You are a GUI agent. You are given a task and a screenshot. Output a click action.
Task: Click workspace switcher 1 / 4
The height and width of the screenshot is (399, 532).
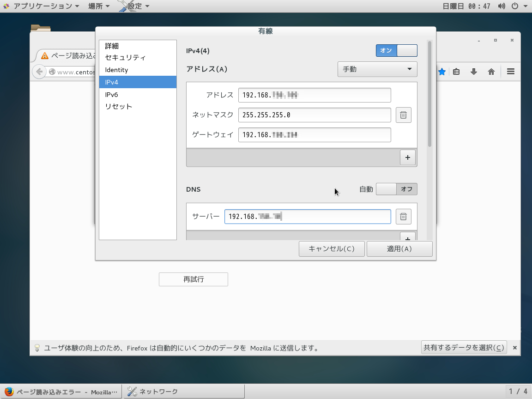(518, 392)
